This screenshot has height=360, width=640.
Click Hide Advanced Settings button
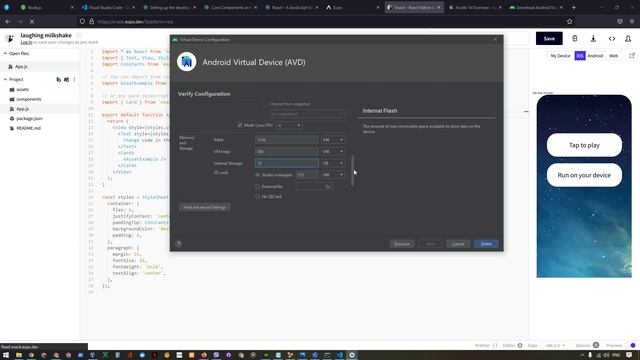pos(204,207)
